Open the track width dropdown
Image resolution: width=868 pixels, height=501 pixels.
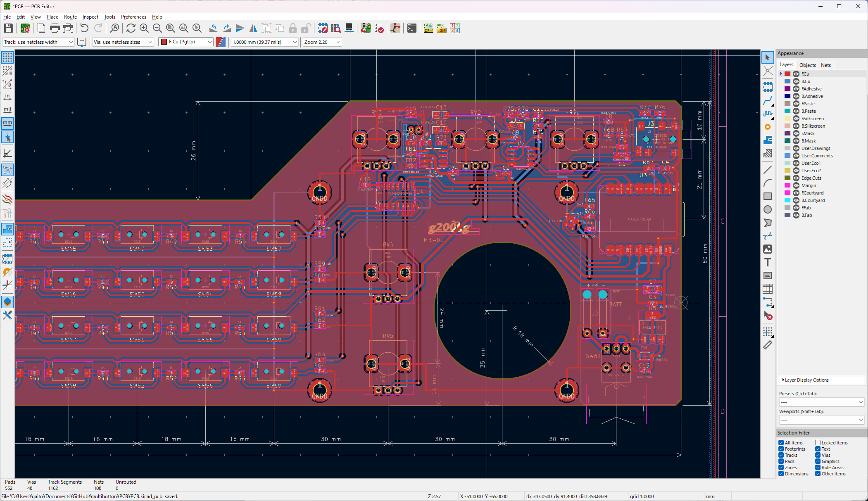point(71,42)
